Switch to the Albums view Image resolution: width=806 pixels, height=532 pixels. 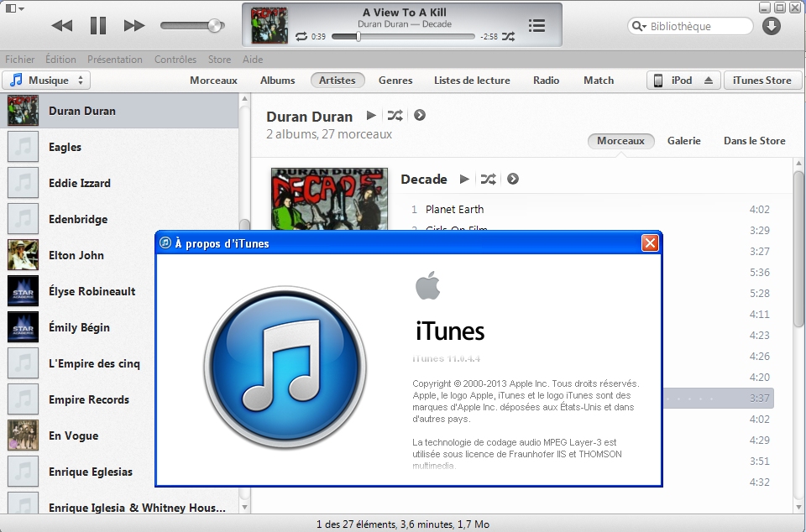click(x=278, y=80)
